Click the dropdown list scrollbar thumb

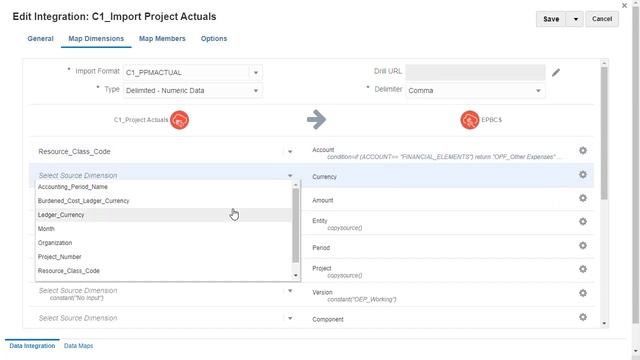pos(296,225)
